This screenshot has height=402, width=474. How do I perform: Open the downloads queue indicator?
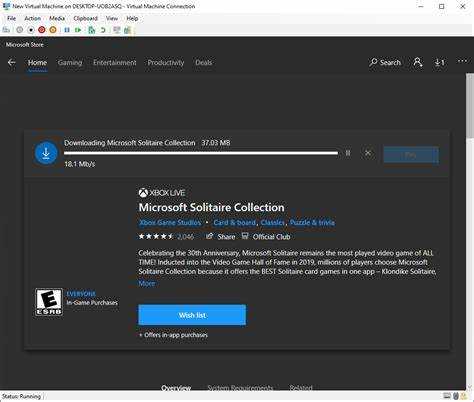439,62
